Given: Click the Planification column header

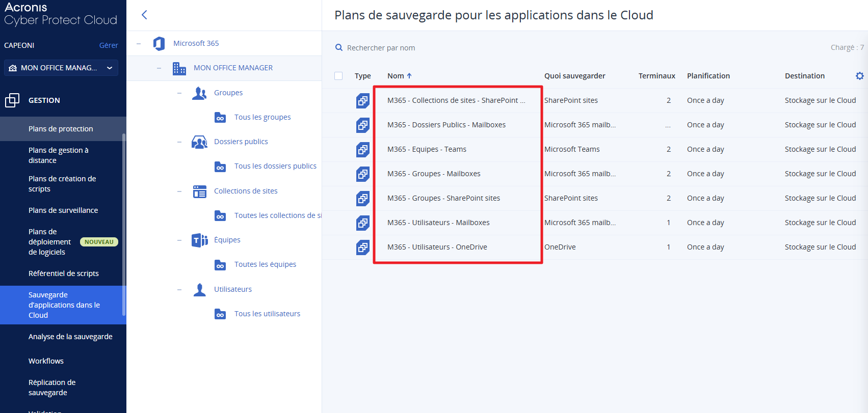Looking at the screenshot, I should point(708,76).
